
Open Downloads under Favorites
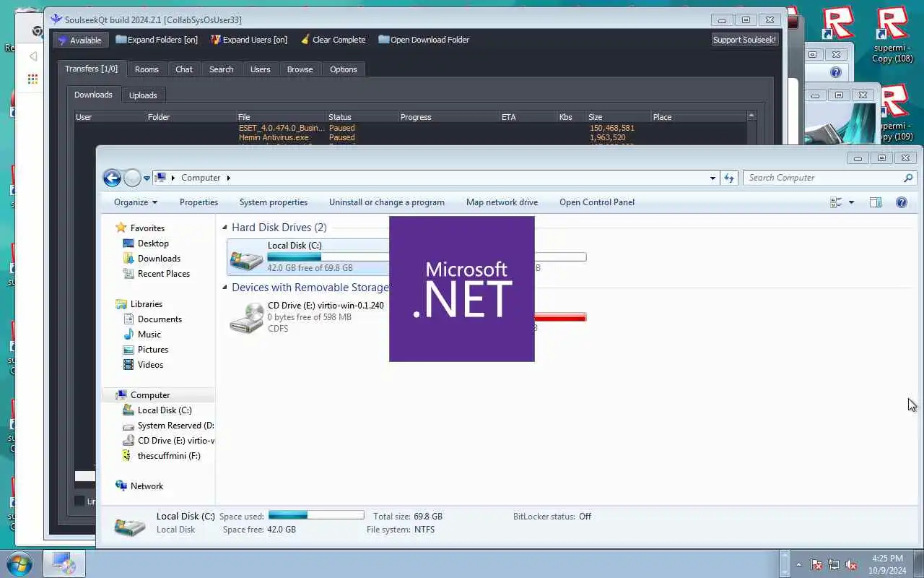[x=159, y=259]
